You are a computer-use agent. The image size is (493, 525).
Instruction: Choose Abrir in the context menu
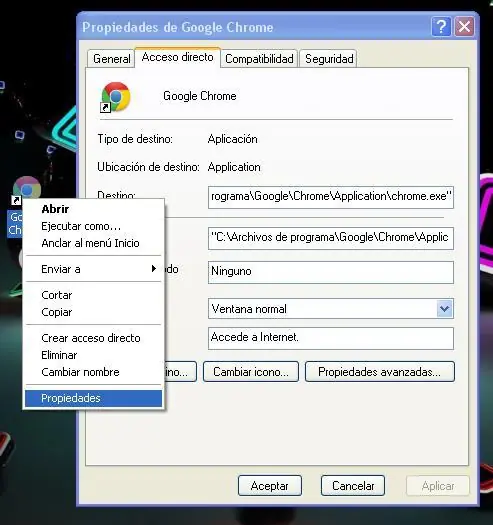94,209
